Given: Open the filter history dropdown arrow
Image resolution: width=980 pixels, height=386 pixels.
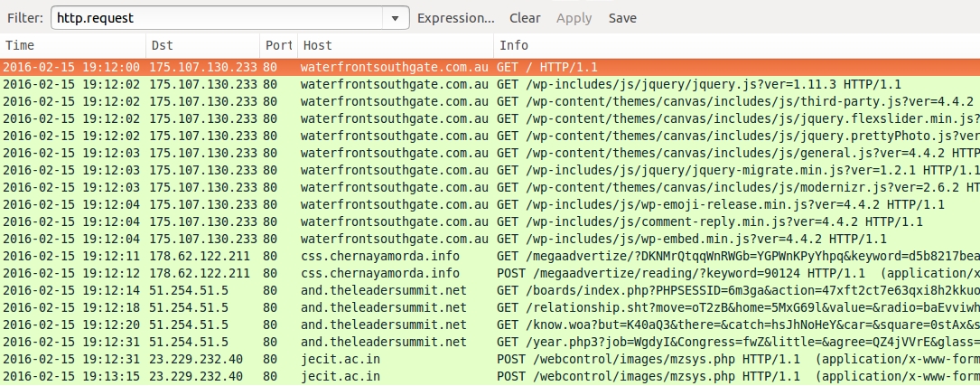Looking at the screenshot, I should coord(395,18).
